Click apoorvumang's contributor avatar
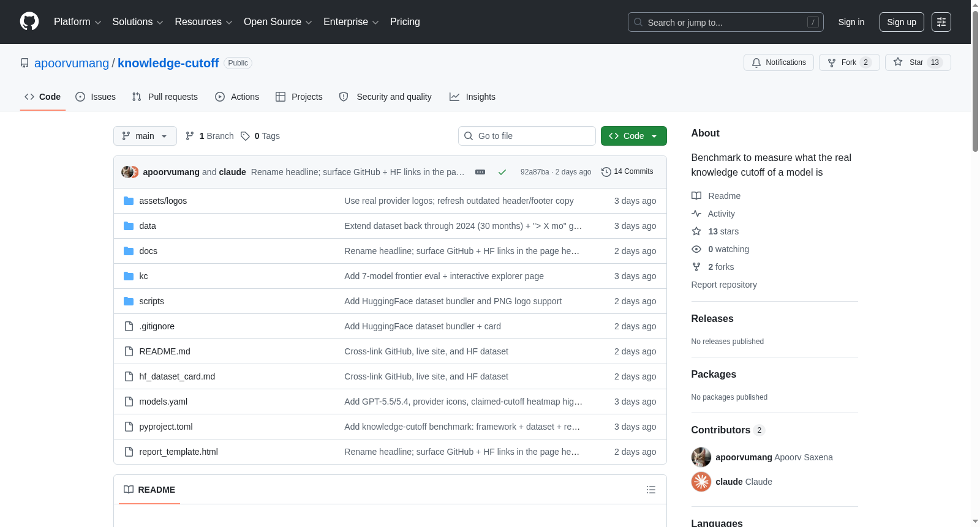This screenshot has height=527, width=980. pyautogui.click(x=701, y=457)
